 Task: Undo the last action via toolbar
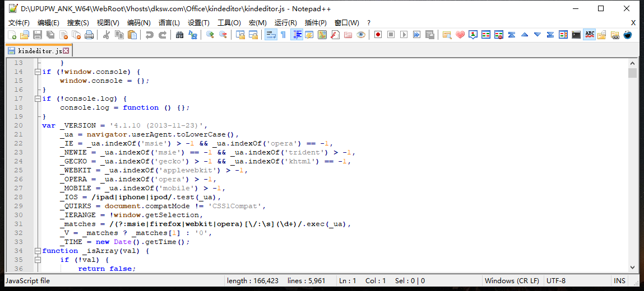tap(149, 35)
